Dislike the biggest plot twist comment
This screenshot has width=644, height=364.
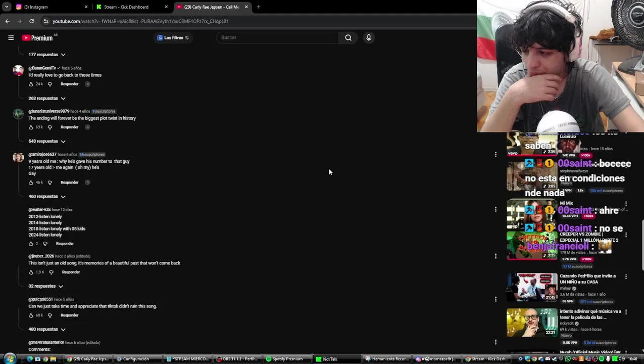tap(49, 127)
